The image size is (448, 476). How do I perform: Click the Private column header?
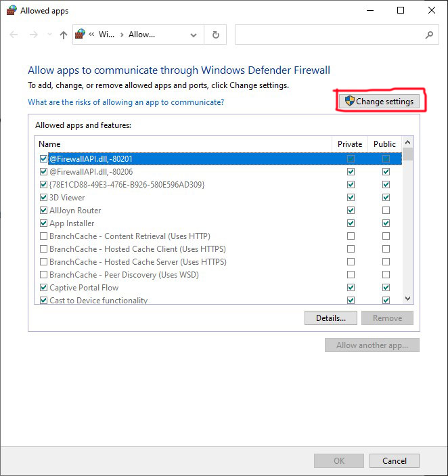click(350, 144)
